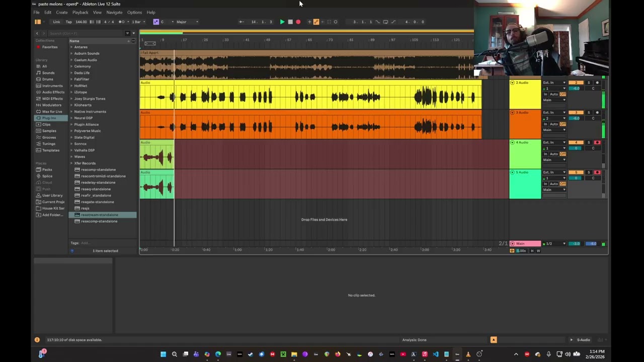Click the Tap tempo button
This screenshot has width=644, height=362.
coord(68,22)
